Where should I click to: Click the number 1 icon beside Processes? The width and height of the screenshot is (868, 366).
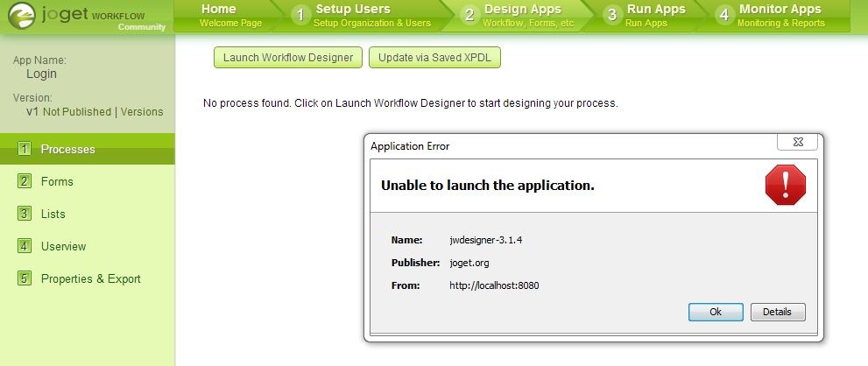coord(25,149)
